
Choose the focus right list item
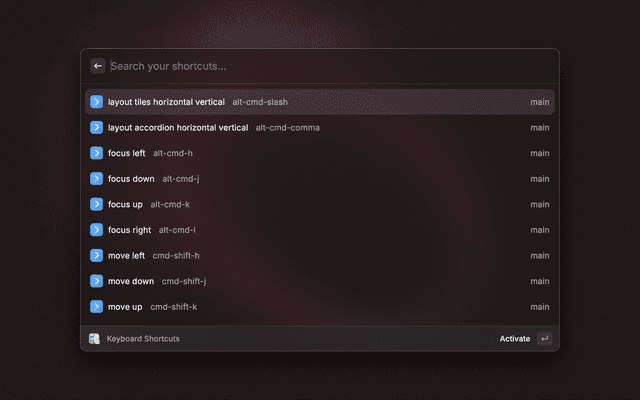[x=320, y=230]
